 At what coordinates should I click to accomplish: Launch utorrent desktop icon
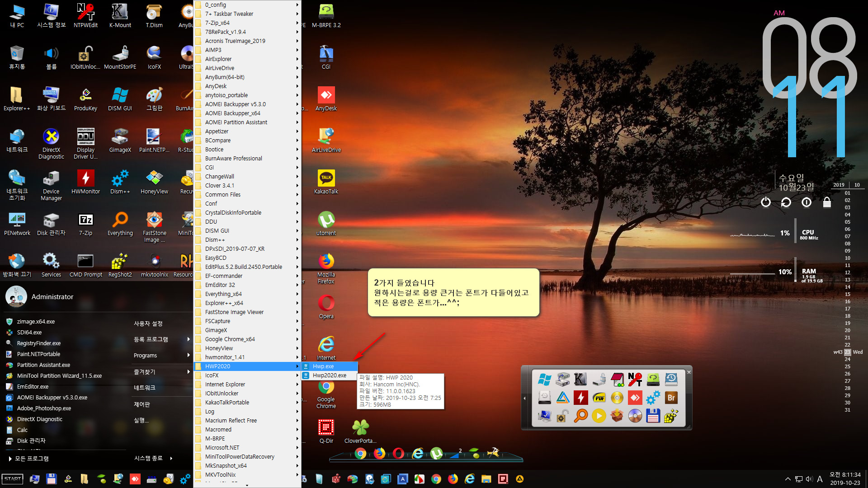(326, 224)
